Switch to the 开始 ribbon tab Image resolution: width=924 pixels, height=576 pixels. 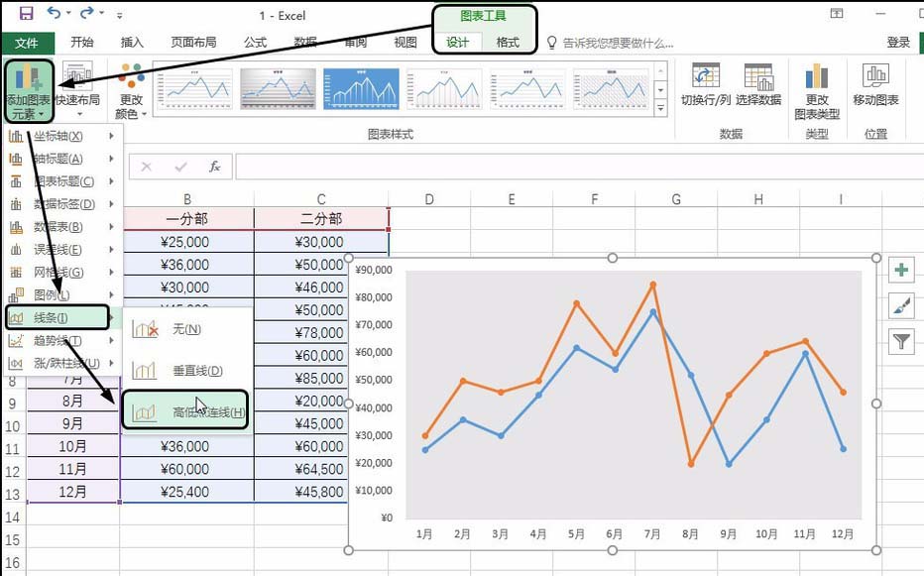[82, 42]
